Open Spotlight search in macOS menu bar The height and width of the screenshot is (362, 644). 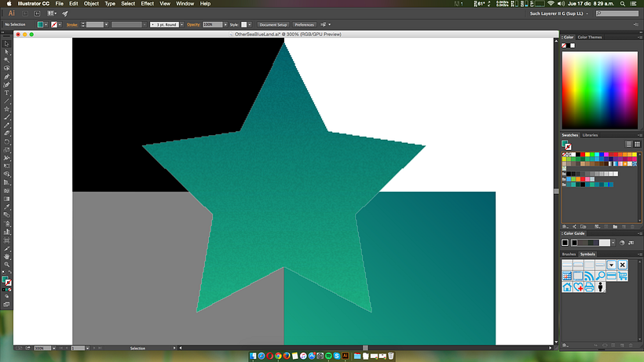coord(623,4)
